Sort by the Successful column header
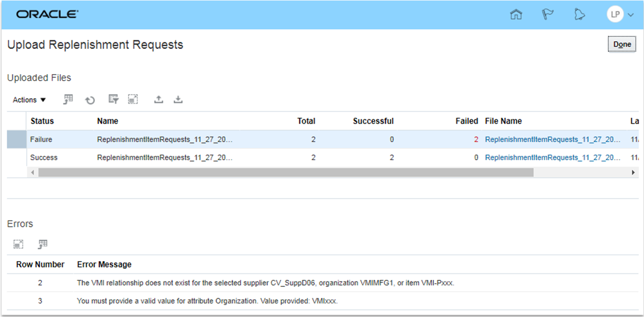 click(374, 121)
